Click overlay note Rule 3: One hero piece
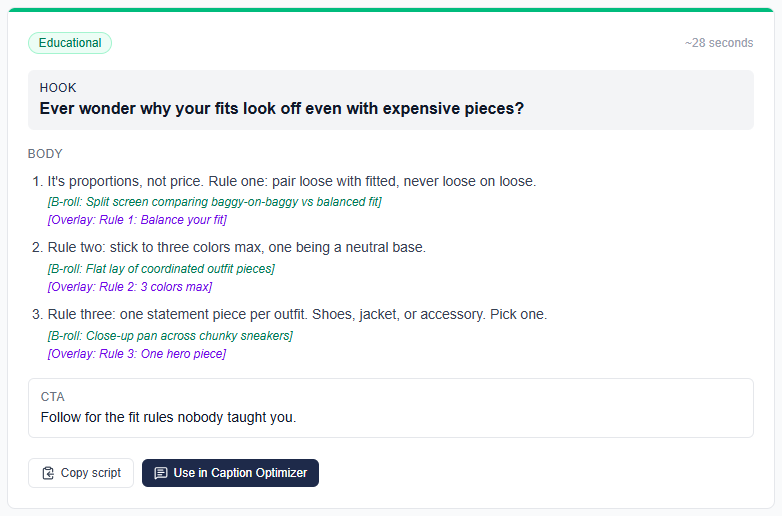Viewport: 782px width, 516px height. (137, 353)
